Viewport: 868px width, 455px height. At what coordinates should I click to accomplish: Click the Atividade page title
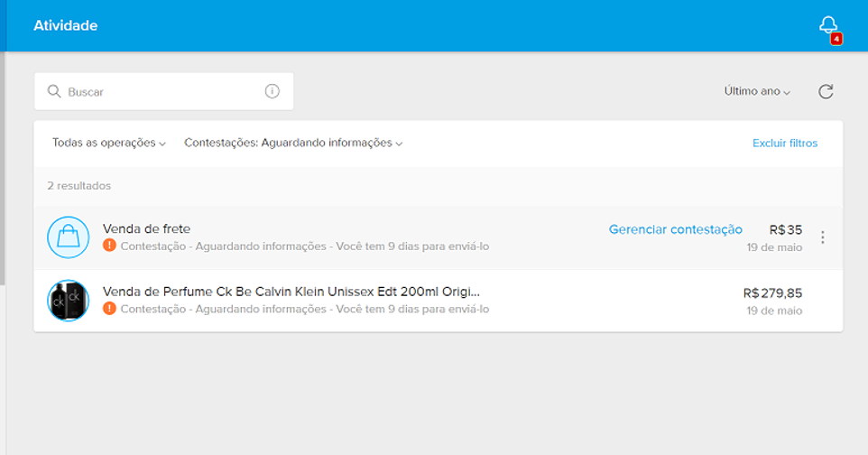(x=65, y=25)
